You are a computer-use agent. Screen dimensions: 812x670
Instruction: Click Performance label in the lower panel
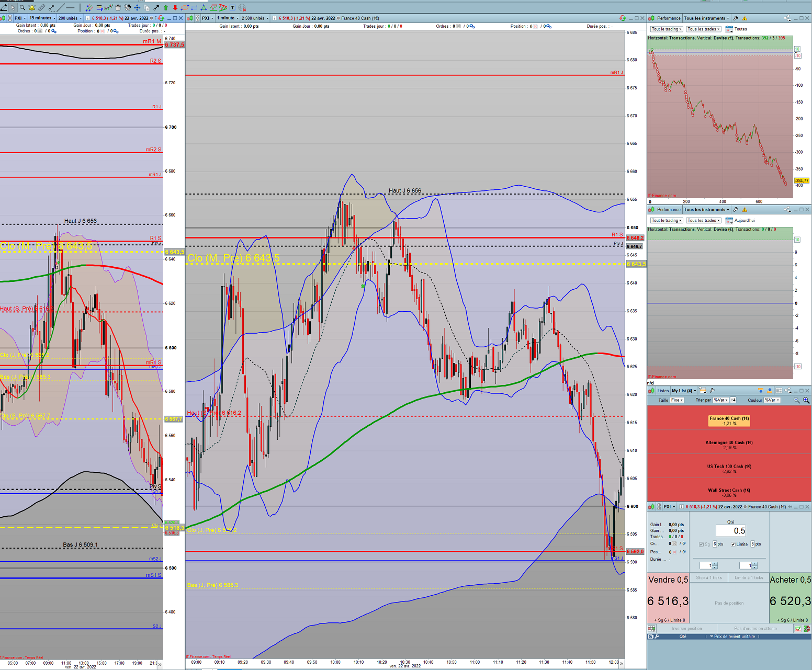tap(669, 210)
